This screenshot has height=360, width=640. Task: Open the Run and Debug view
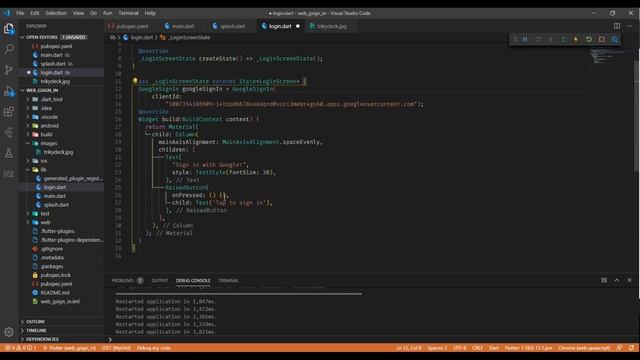(9, 91)
